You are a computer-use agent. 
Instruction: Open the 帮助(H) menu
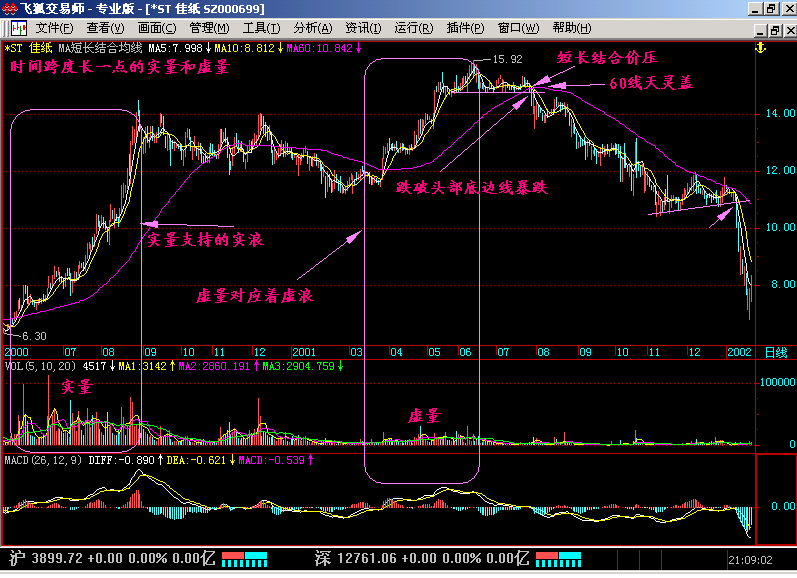pos(571,28)
